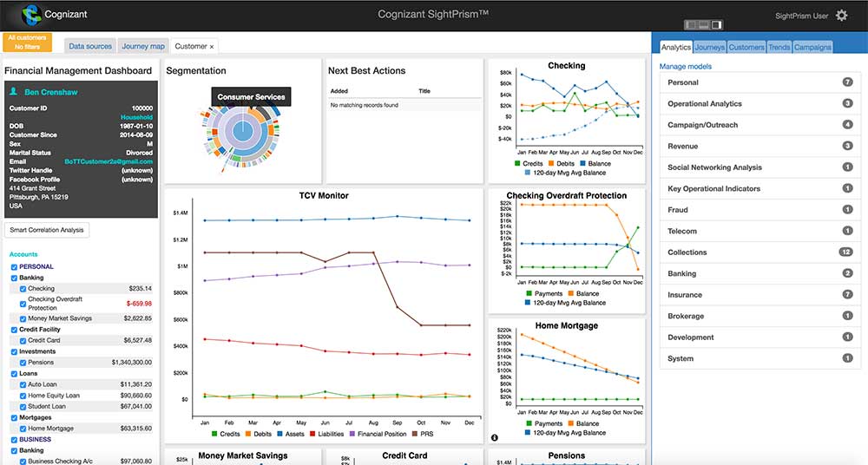The height and width of the screenshot is (465, 868).
Task: Open the Manage models link
Action: pos(686,67)
